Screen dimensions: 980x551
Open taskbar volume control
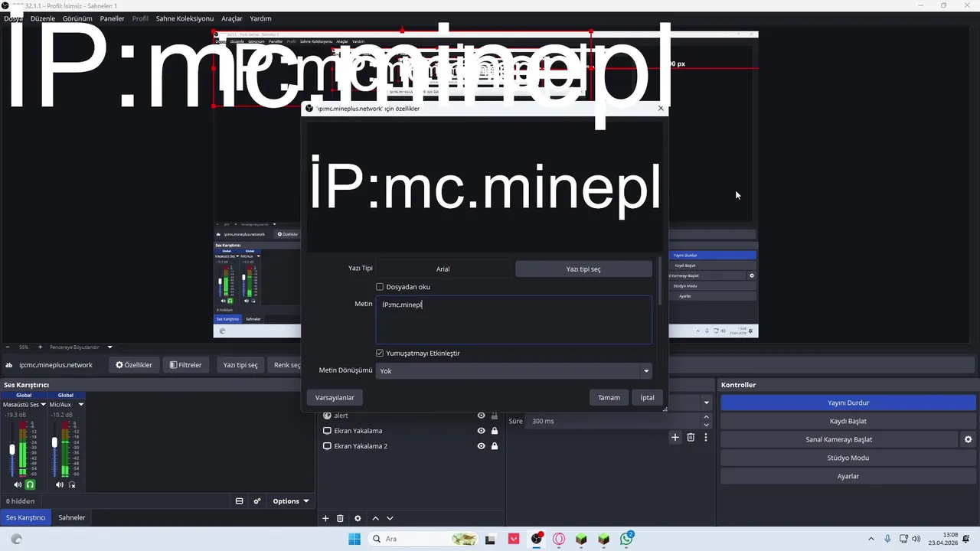pyautogui.click(x=916, y=539)
